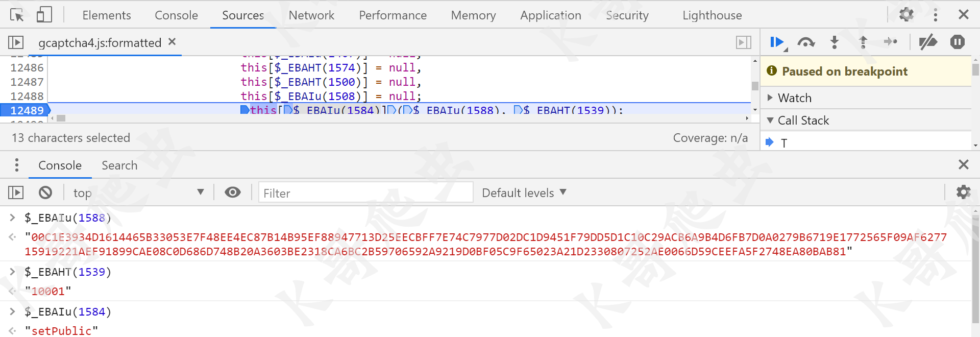The image size is (980, 337).
Task: Select the gcaptcha4.js:formatted file tab
Action: pyautogui.click(x=100, y=43)
